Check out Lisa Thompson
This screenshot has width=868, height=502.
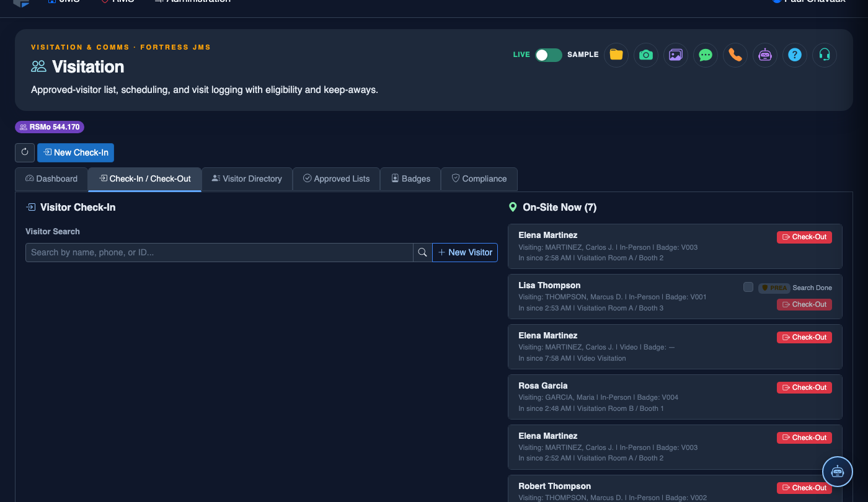coord(804,304)
